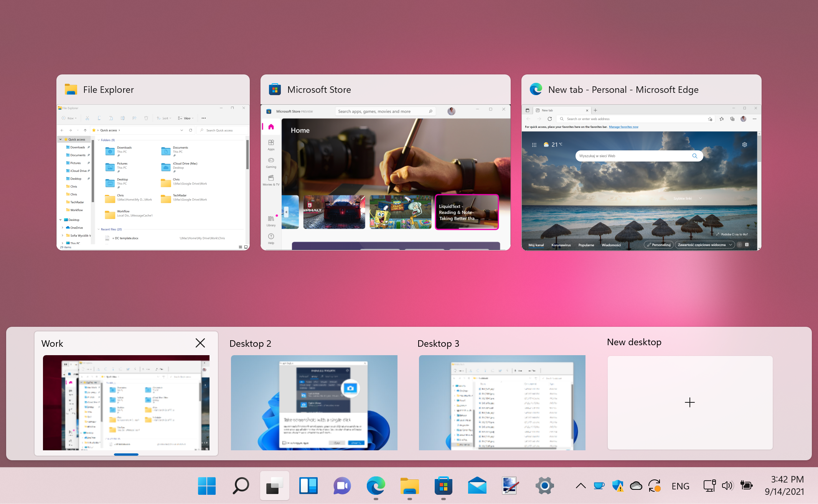
Task: Open Task View button in taskbar
Action: click(274, 486)
